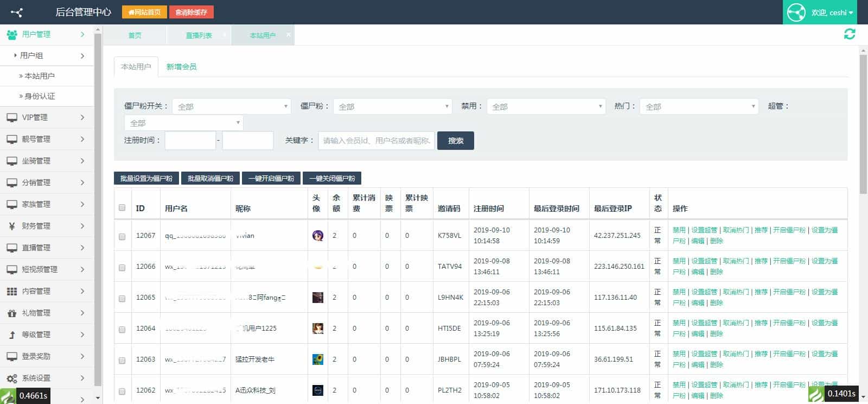Expand the VIP管理 sidebar menu
Viewport: 868px width, 404px height.
(x=47, y=117)
